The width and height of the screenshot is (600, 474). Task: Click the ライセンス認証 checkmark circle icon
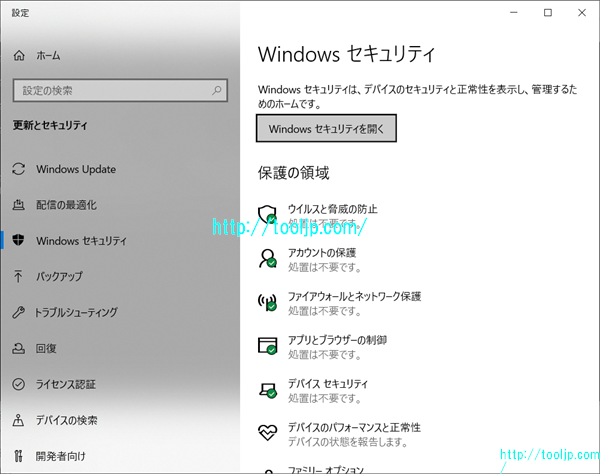click(18, 384)
